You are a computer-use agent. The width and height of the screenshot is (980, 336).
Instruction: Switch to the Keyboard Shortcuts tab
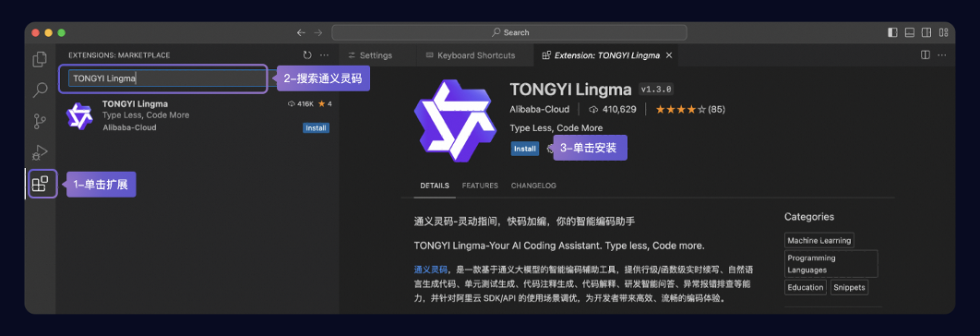click(470, 55)
